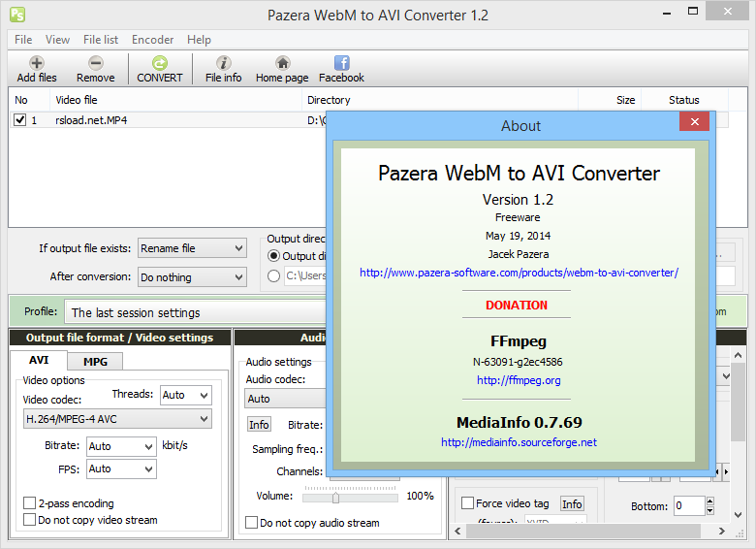Open the Help menu

pyautogui.click(x=199, y=40)
